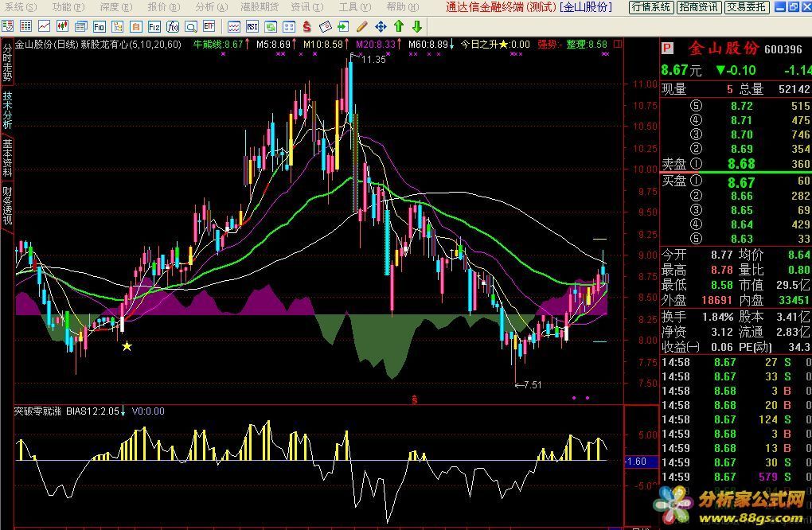
Task: Click the F10 company info icon
Action: click(100, 26)
